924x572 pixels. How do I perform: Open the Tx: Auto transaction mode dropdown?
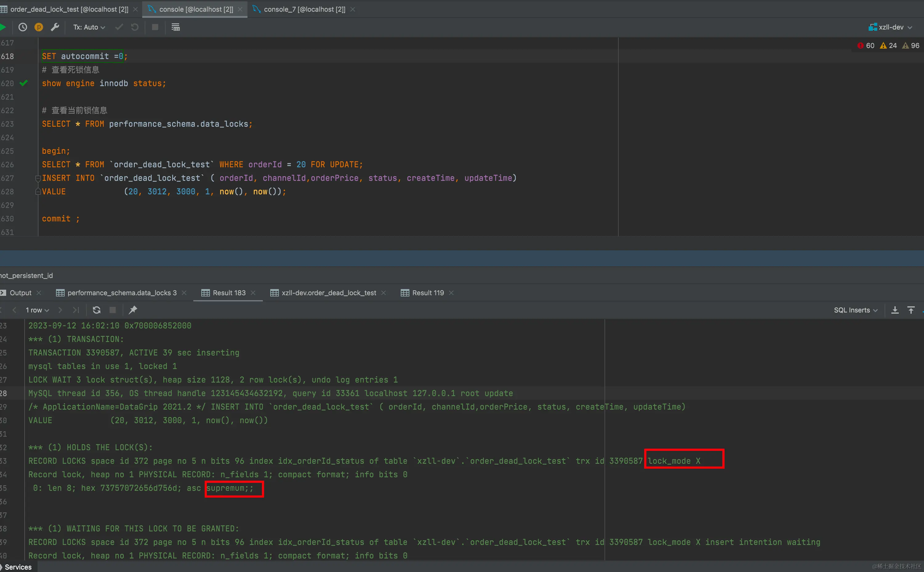[x=89, y=27]
